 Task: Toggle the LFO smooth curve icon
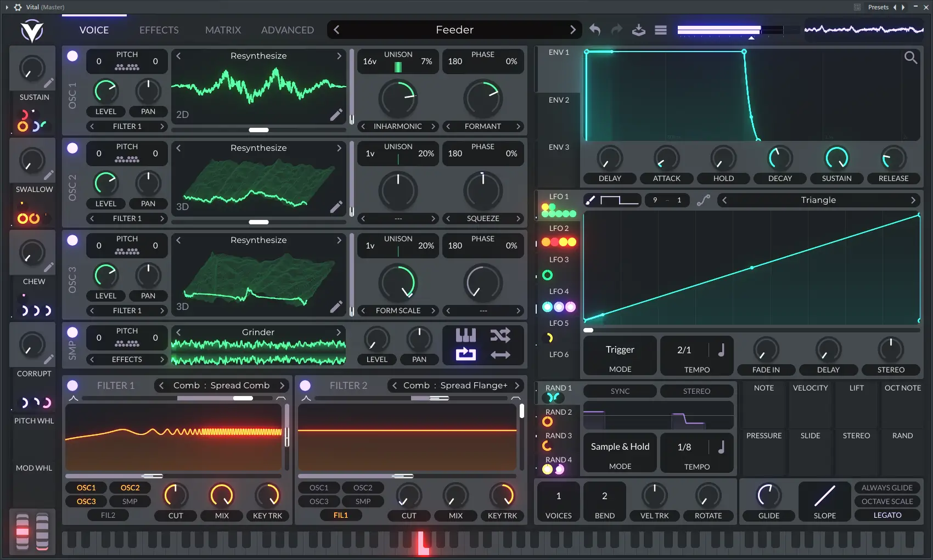(703, 200)
